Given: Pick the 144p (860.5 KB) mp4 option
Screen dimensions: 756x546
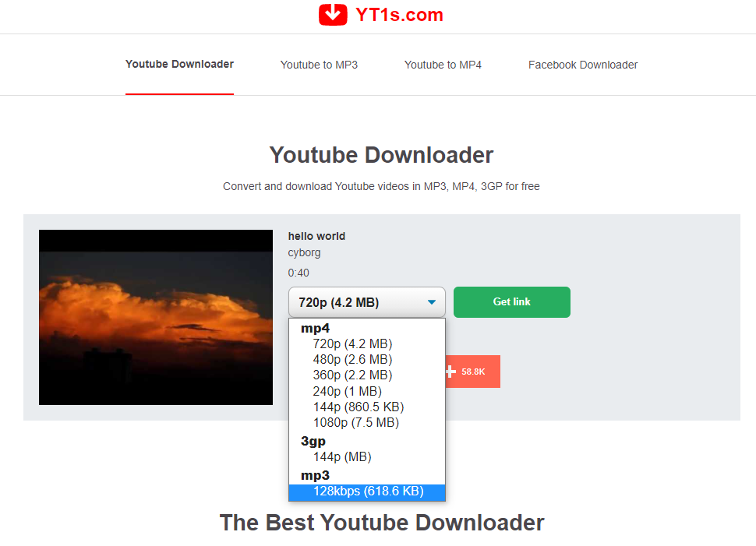Looking at the screenshot, I should coord(367,407).
